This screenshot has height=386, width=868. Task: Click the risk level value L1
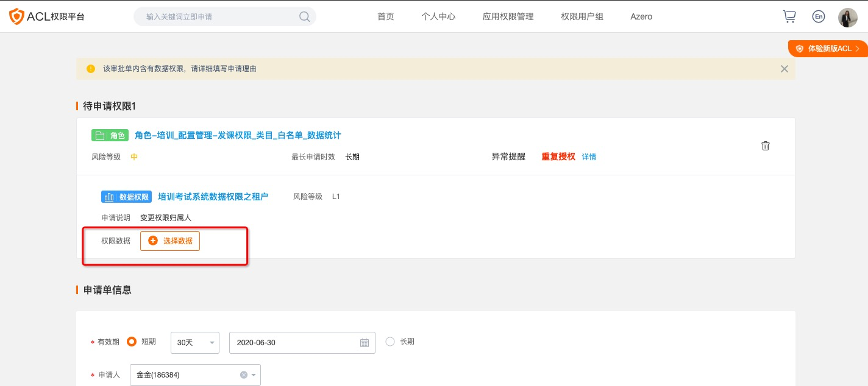[336, 197]
